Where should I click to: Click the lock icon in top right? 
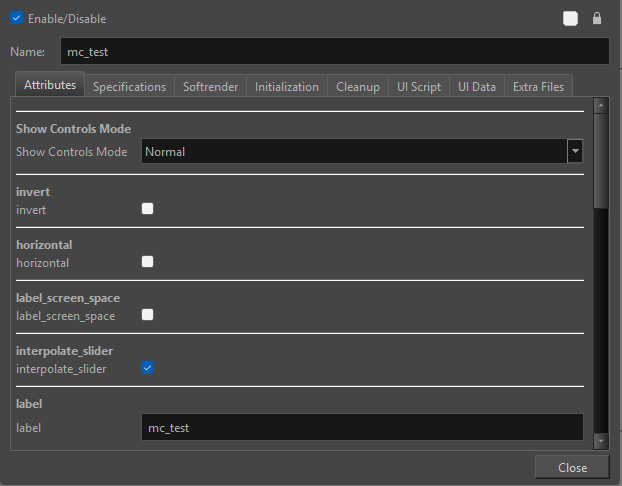pos(597,18)
